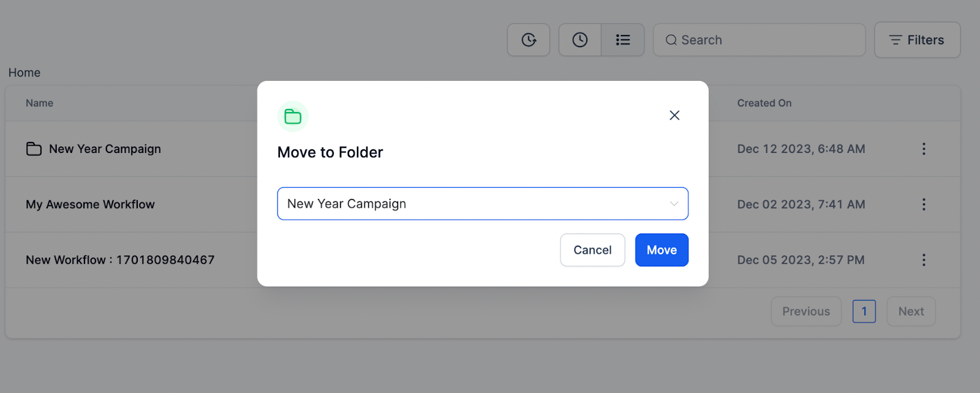980x393 pixels.
Task: Confirm with the Move button
Action: (661, 250)
